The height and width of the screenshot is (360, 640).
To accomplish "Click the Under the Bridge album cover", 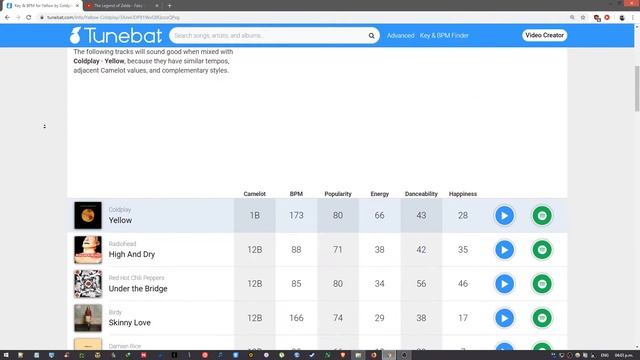I will [88, 284].
